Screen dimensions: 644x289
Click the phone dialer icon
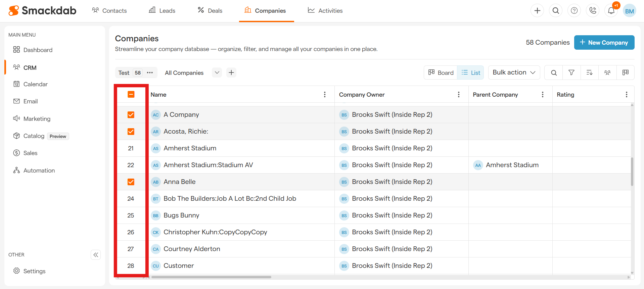click(x=593, y=11)
